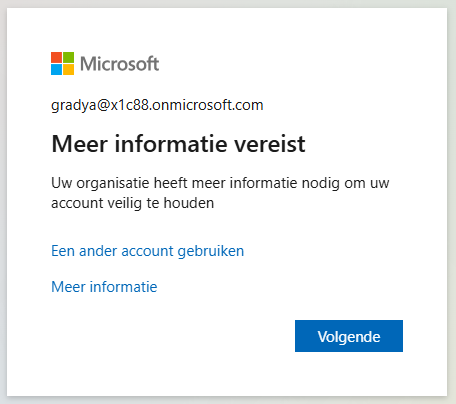Click the Volgende button
The height and width of the screenshot is (404, 456).
point(349,336)
